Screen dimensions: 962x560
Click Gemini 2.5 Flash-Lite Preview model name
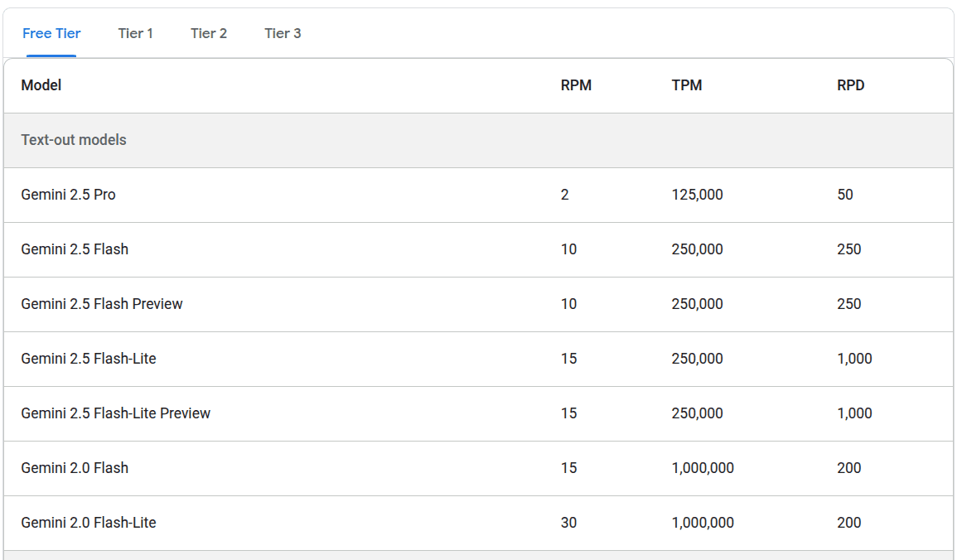[x=116, y=413]
